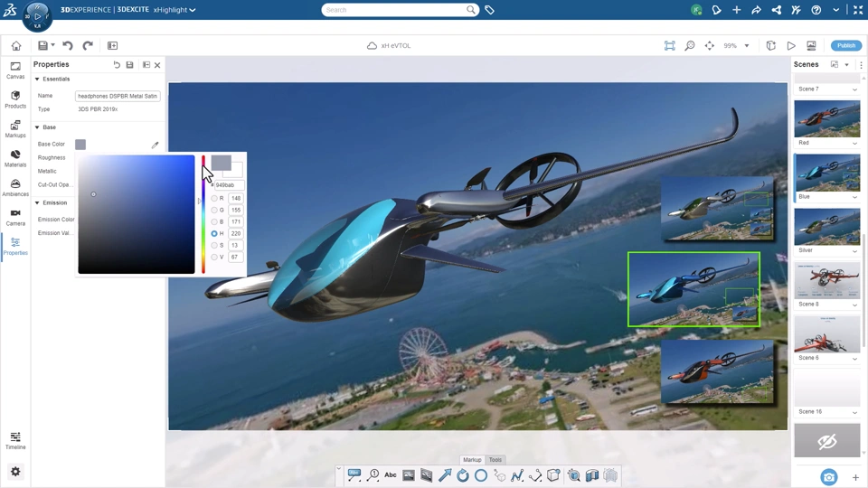Image resolution: width=868 pixels, height=488 pixels.
Task: Select the polyline markup tool
Action: [x=517, y=474]
